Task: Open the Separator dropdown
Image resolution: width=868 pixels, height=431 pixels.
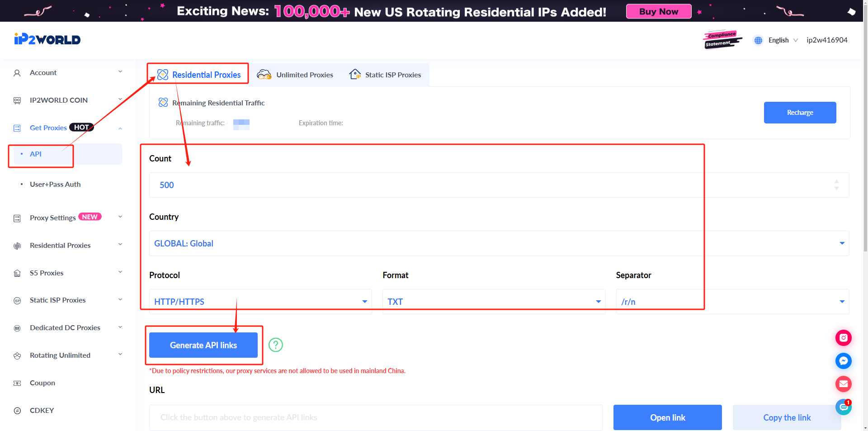Action: 732,302
